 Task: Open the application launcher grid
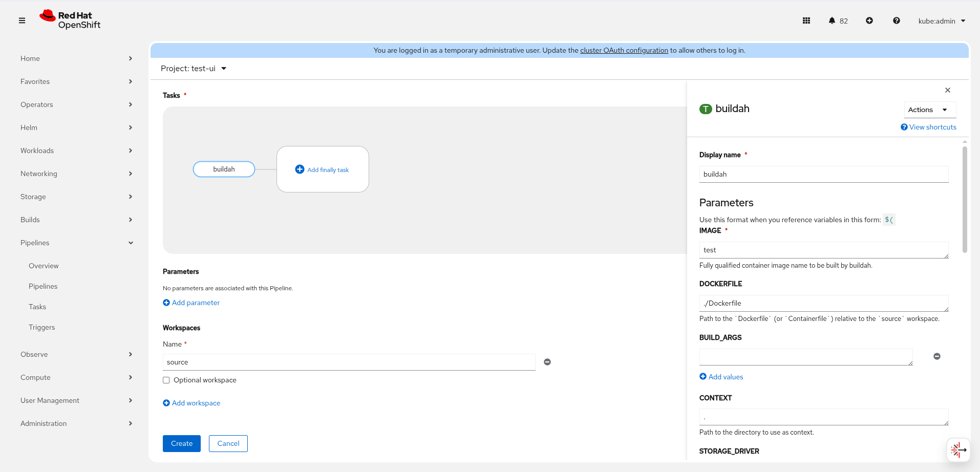tap(806, 20)
